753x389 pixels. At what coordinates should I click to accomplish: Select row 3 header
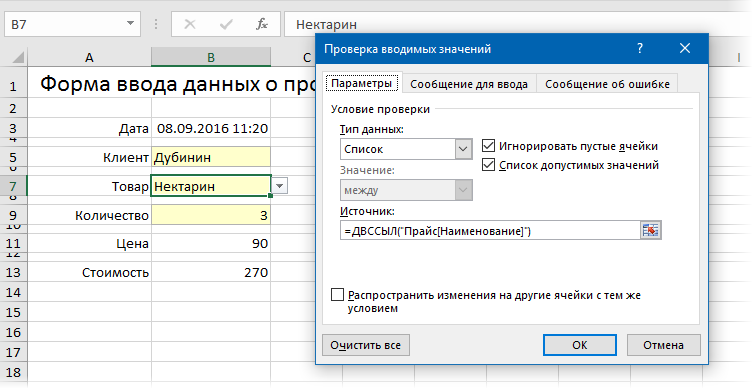tap(13, 128)
